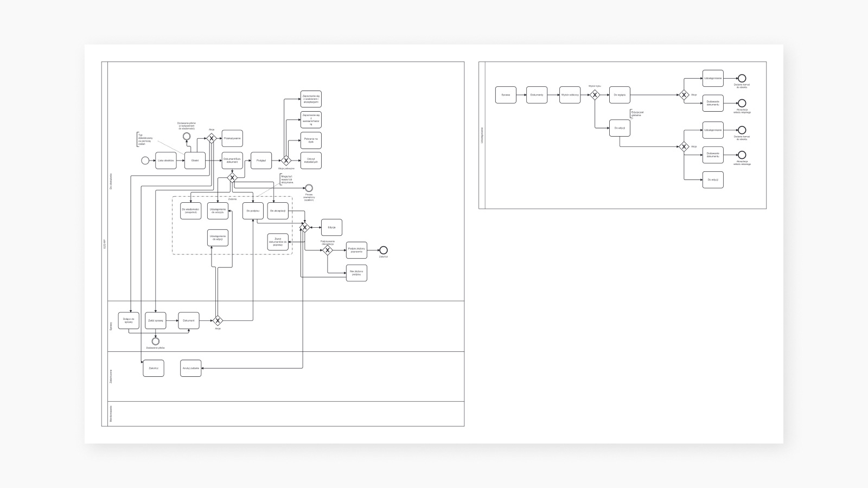Click the Załóż sprawę task box
The height and width of the screenshot is (488, 868).
click(156, 320)
